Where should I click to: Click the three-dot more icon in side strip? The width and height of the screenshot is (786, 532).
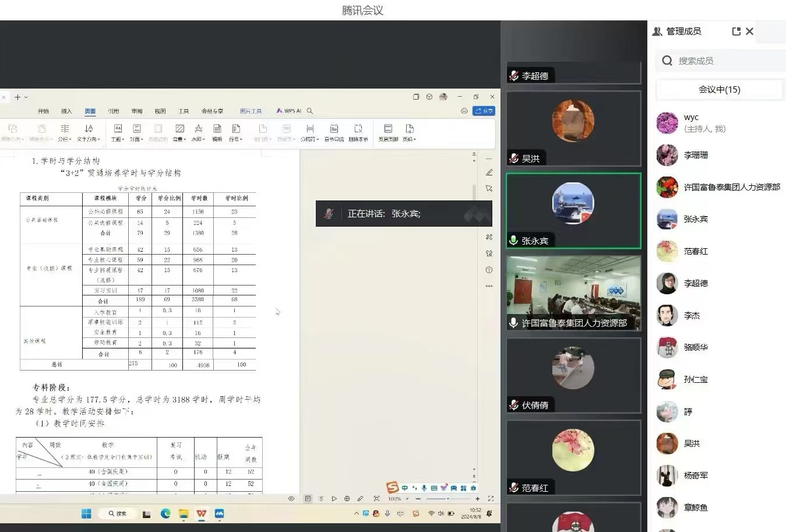[x=489, y=286]
